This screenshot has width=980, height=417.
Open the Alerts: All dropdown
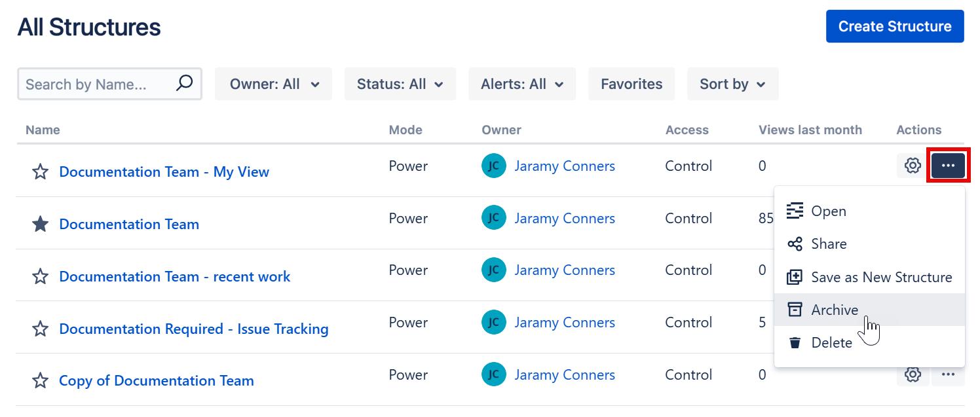(x=521, y=84)
